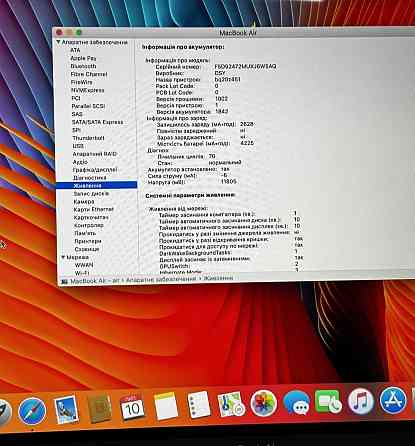This screenshot has width=415, height=446.
Task: Launch iTunes from the dock
Action: coord(361,401)
